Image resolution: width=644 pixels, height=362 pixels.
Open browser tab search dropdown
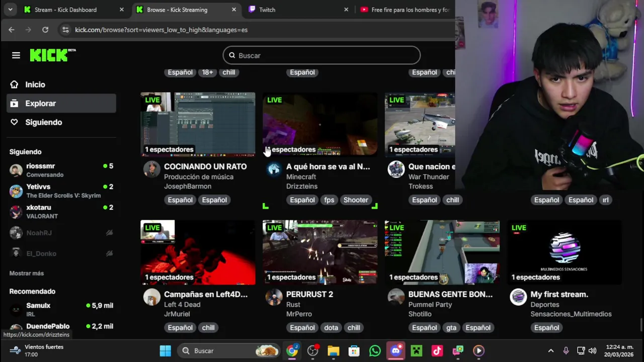10,10
